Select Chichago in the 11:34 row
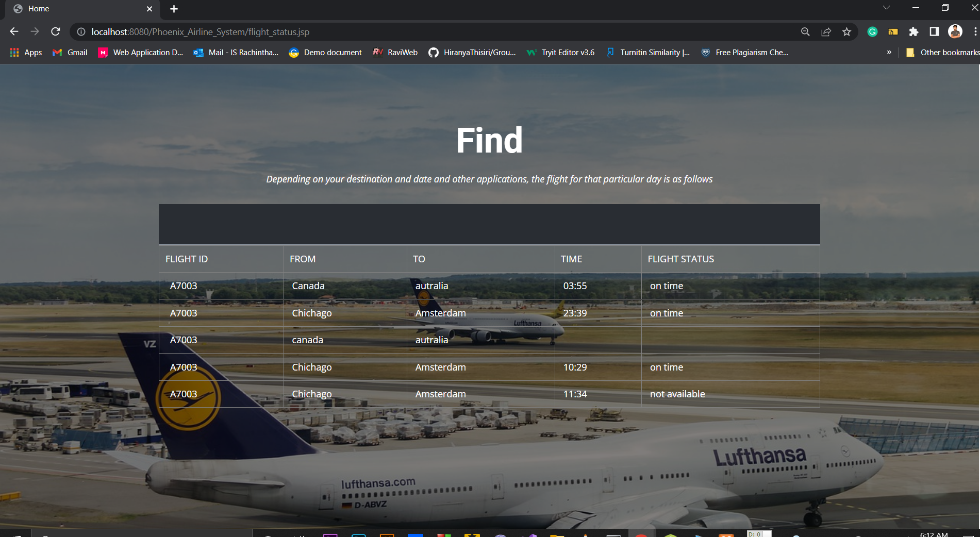Screen dimensions: 980x537 (312, 394)
